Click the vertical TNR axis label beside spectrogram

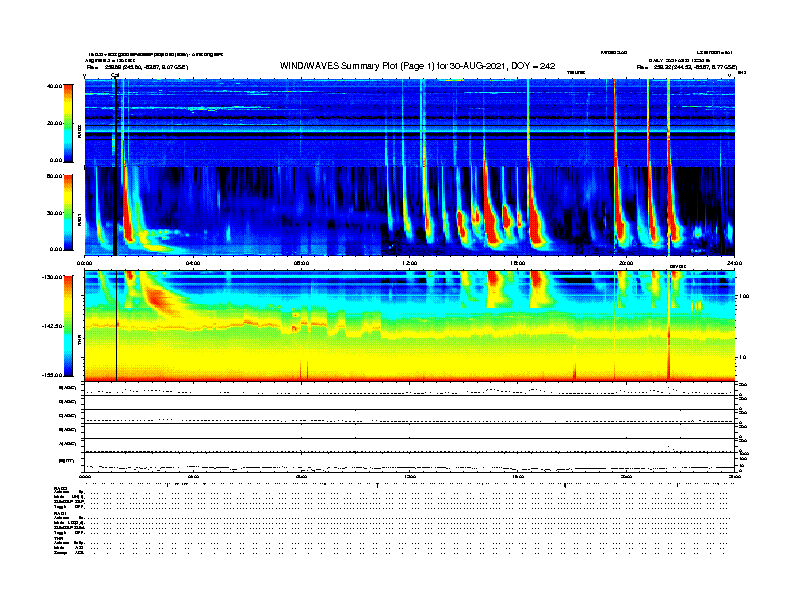pyautogui.click(x=79, y=342)
